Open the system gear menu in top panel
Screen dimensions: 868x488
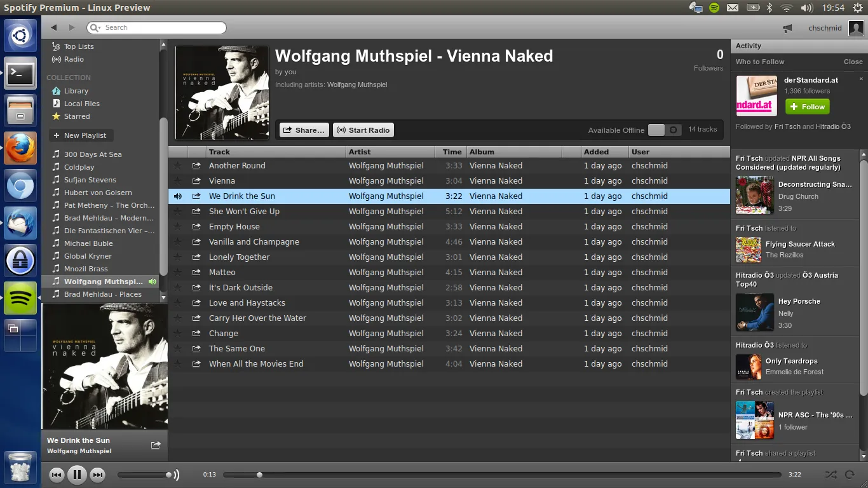click(x=858, y=8)
